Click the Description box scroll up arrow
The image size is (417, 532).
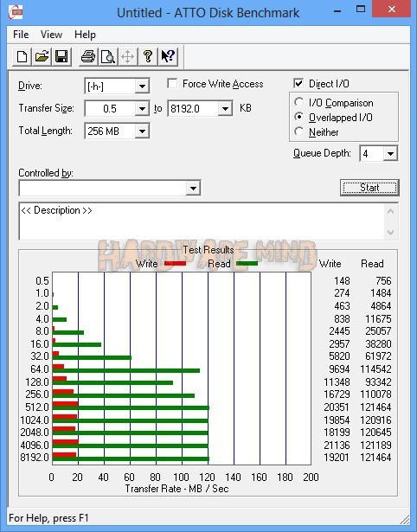click(390, 212)
